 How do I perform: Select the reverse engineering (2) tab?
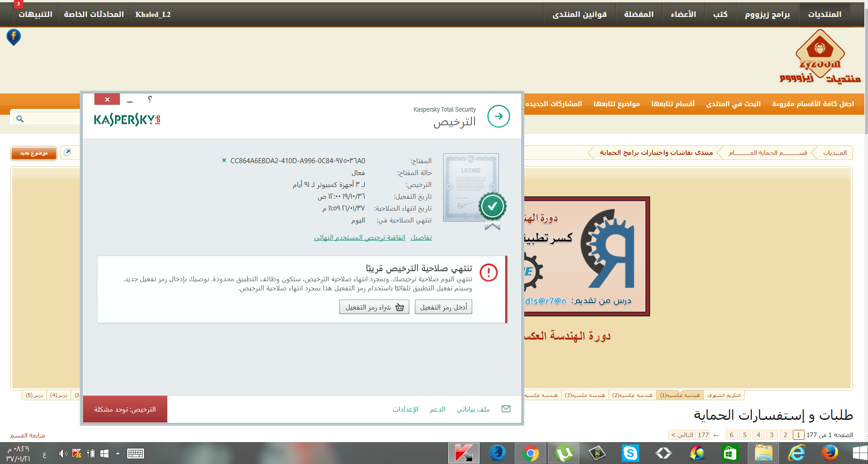coord(632,395)
